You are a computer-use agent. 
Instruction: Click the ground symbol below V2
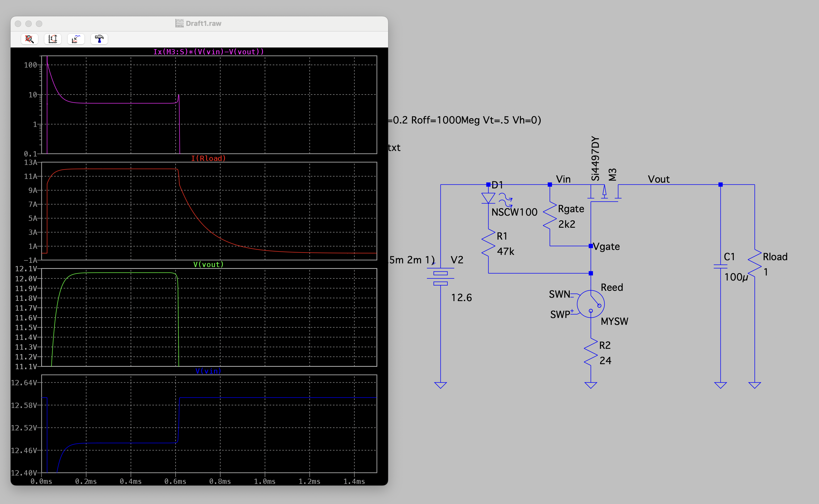[x=440, y=385]
